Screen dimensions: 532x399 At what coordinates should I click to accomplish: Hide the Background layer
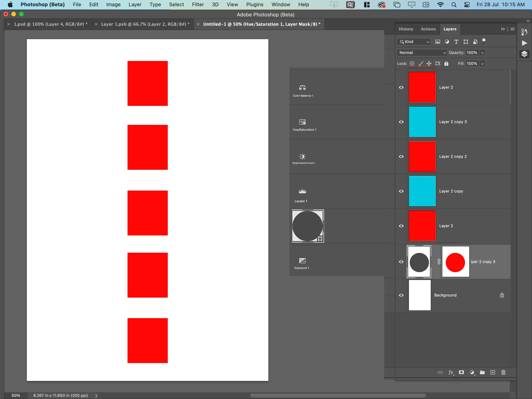(401, 295)
